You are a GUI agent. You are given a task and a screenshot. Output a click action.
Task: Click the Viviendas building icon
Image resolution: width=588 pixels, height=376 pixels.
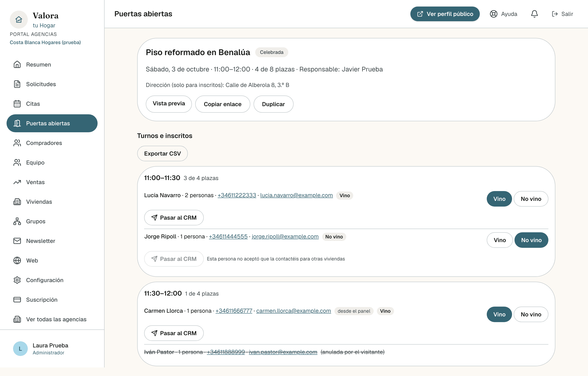coord(17,202)
